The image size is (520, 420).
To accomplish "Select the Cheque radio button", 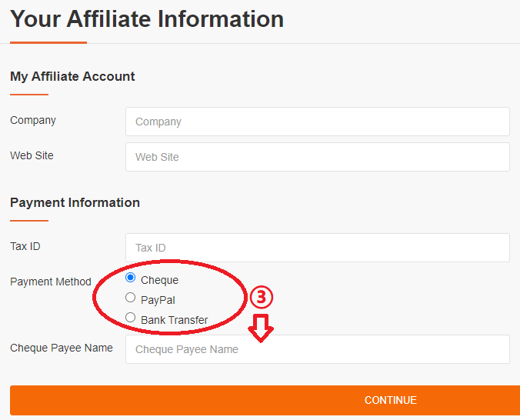I will 130,278.
